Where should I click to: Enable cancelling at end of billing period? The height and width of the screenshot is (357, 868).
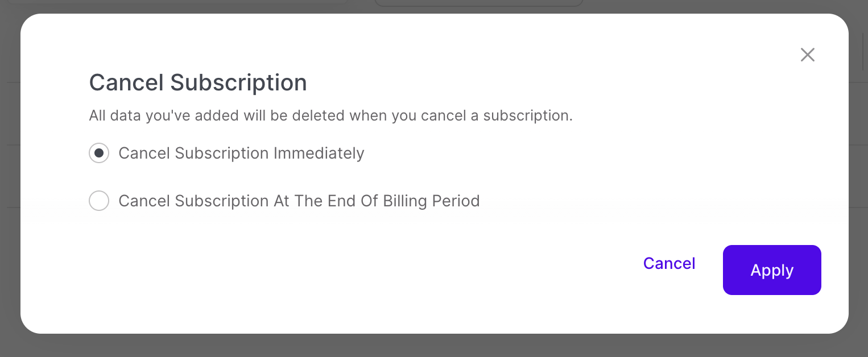click(99, 201)
